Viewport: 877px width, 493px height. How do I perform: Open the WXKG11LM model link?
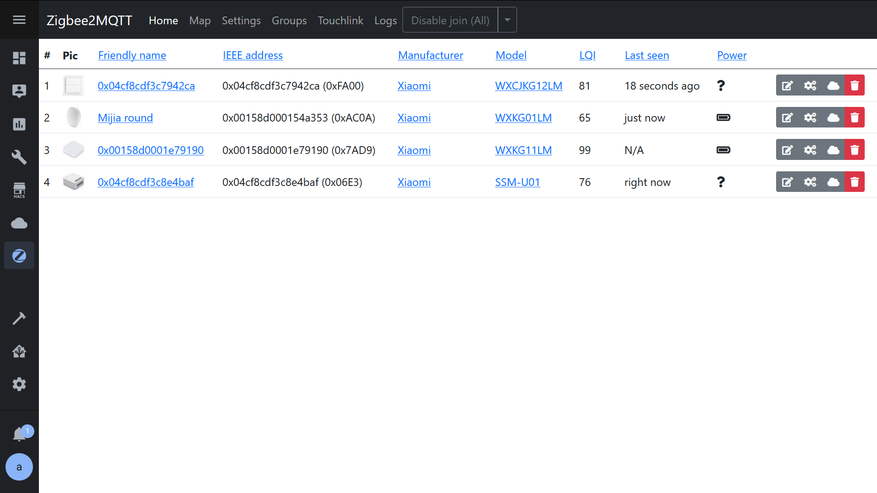(524, 150)
